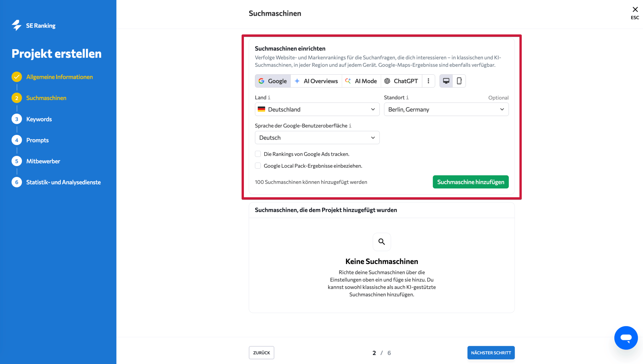Choose the mobile device icon
643x364 pixels.
point(459,81)
